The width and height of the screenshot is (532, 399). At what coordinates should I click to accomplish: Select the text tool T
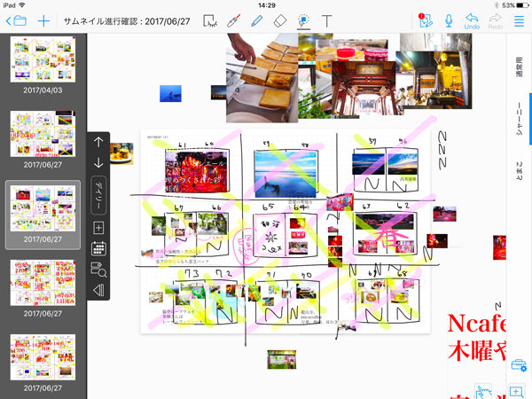[326, 21]
